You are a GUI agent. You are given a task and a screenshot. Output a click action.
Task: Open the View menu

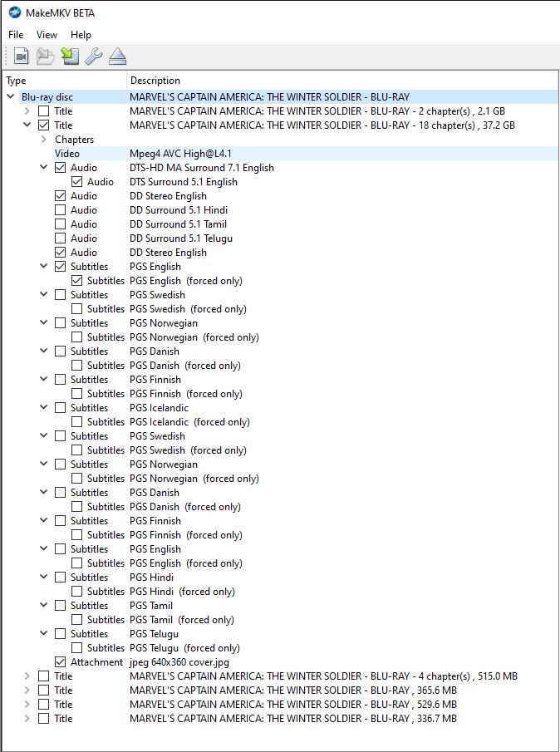[x=47, y=35]
